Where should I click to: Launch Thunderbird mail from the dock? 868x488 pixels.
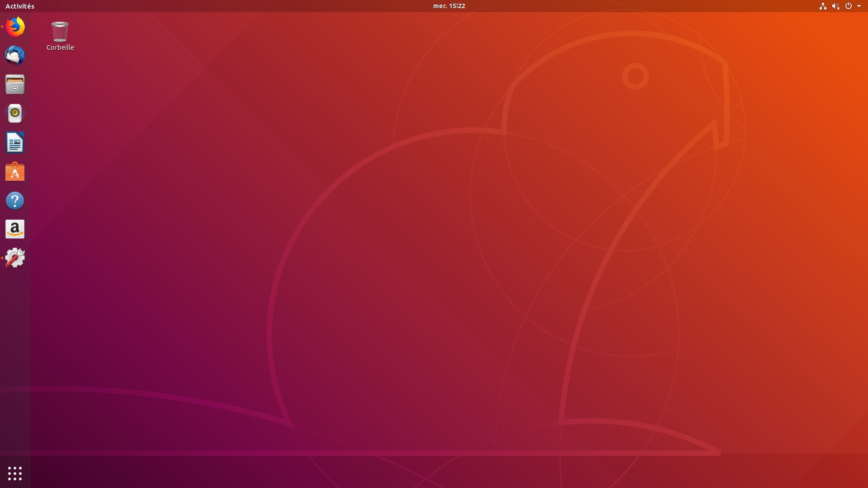click(x=15, y=56)
